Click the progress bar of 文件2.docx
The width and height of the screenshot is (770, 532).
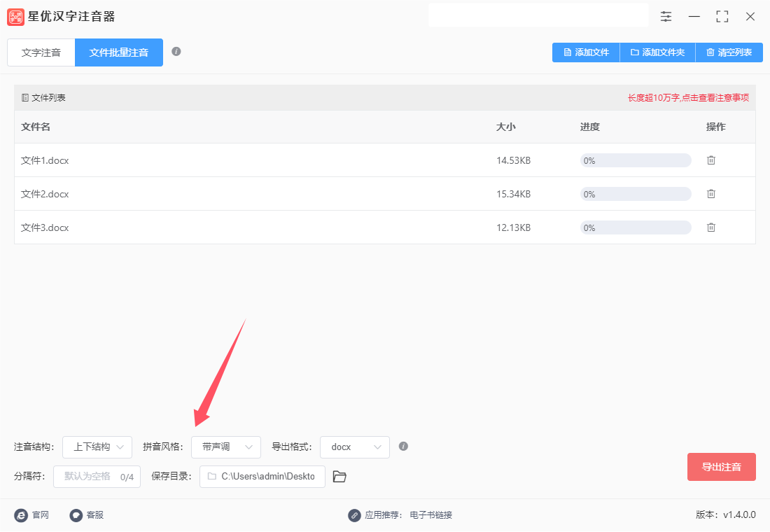click(636, 195)
